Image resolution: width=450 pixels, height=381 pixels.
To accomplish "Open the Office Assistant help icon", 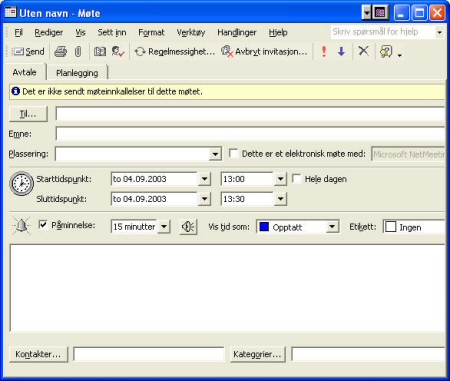I will pos(386,52).
